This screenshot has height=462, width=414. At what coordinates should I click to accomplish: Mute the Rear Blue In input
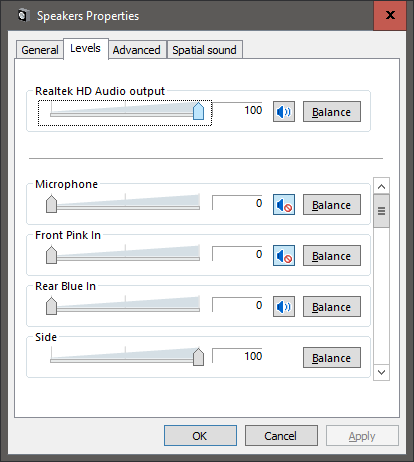pyautogui.click(x=284, y=307)
